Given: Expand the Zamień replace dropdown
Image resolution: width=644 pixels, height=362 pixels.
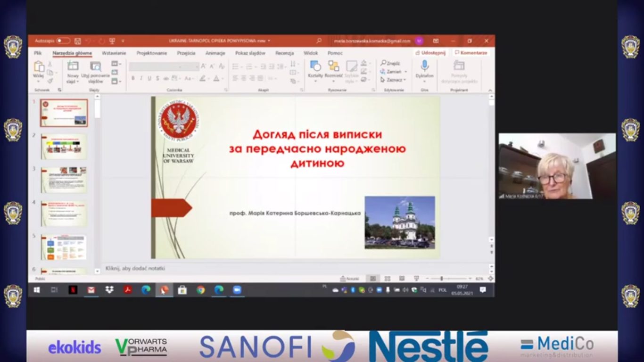Looking at the screenshot, I should point(405,72).
